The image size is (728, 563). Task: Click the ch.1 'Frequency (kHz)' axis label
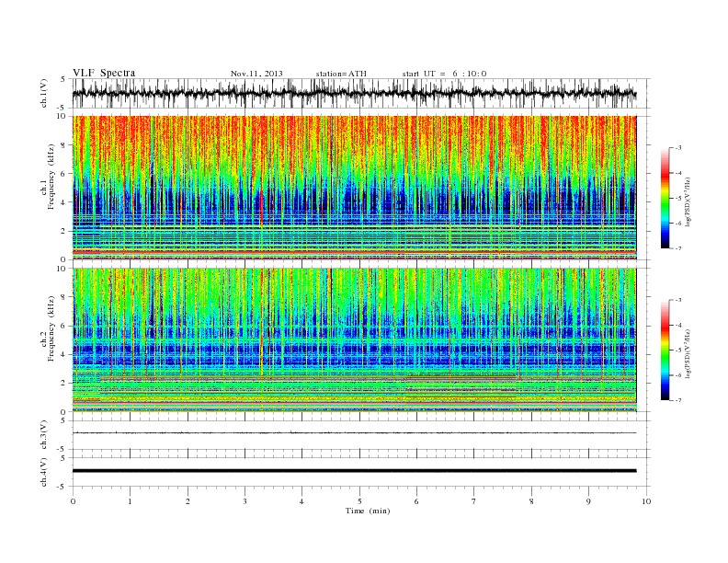[x=51, y=177]
